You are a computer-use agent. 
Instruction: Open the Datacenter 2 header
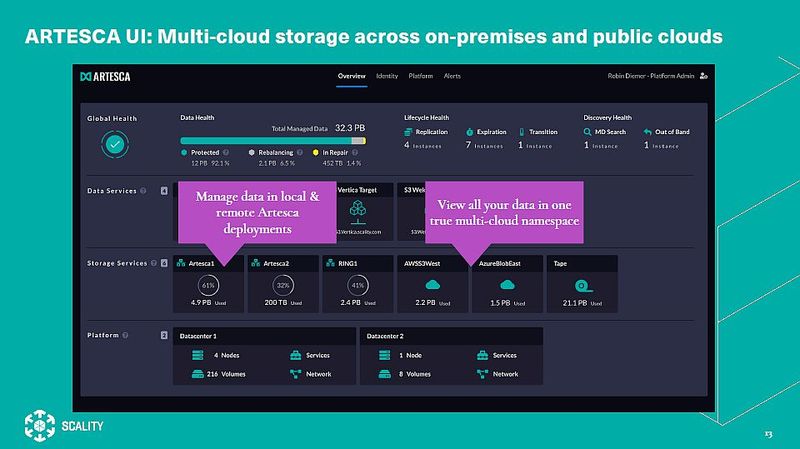click(x=451, y=336)
